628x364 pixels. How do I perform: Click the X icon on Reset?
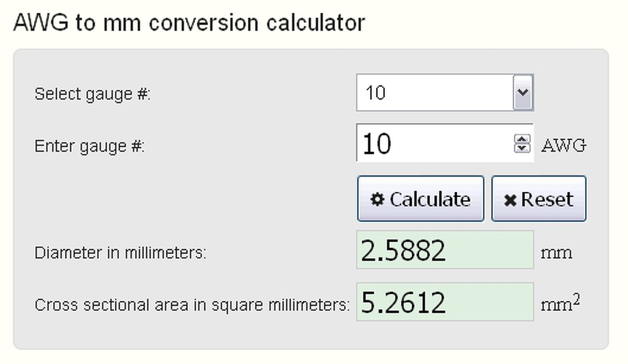pos(510,200)
